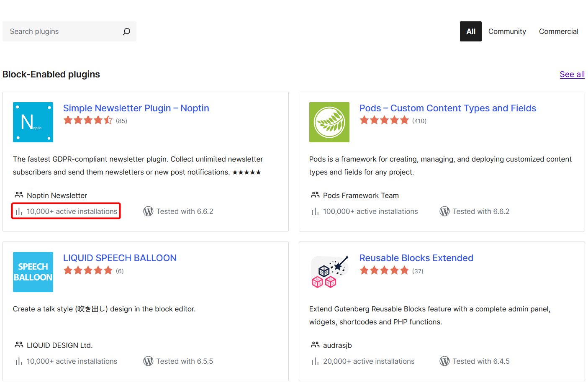Click the Block-Enabled plugins heading
Screen dimensions: 588x383
51,74
